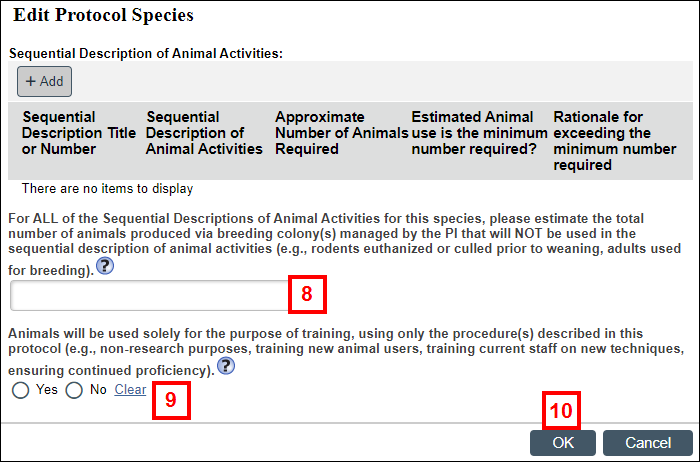Screen dimensions: 700x462
Task: Click the breeding colony animal count field
Action: (x=150, y=295)
